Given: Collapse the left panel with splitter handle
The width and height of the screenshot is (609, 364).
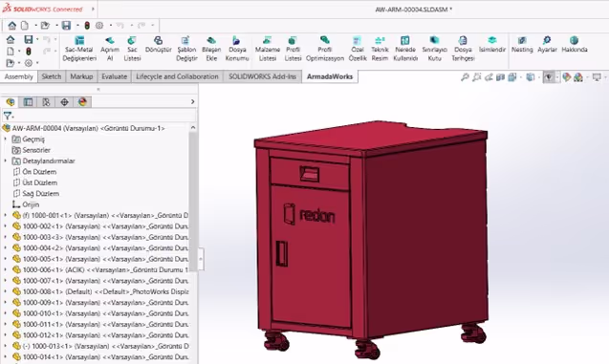Looking at the screenshot, I should pos(201,259).
